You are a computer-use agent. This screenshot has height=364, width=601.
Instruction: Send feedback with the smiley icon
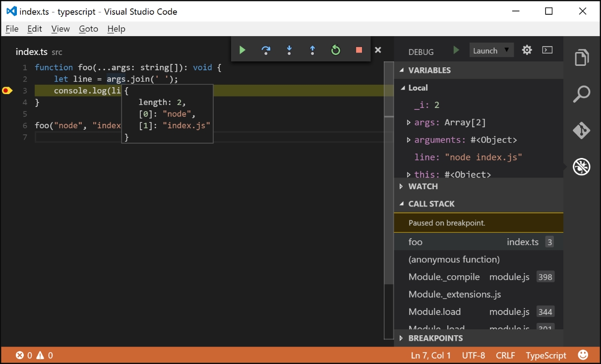(583, 355)
